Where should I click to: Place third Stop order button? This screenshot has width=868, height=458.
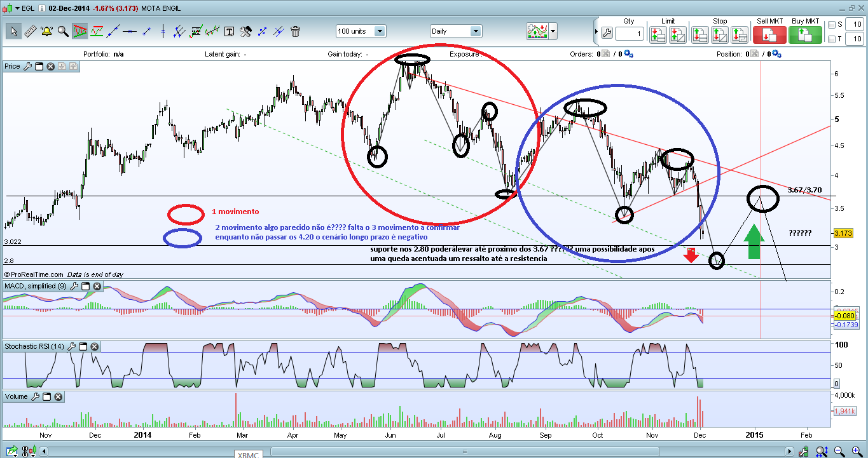[x=738, y=34]
